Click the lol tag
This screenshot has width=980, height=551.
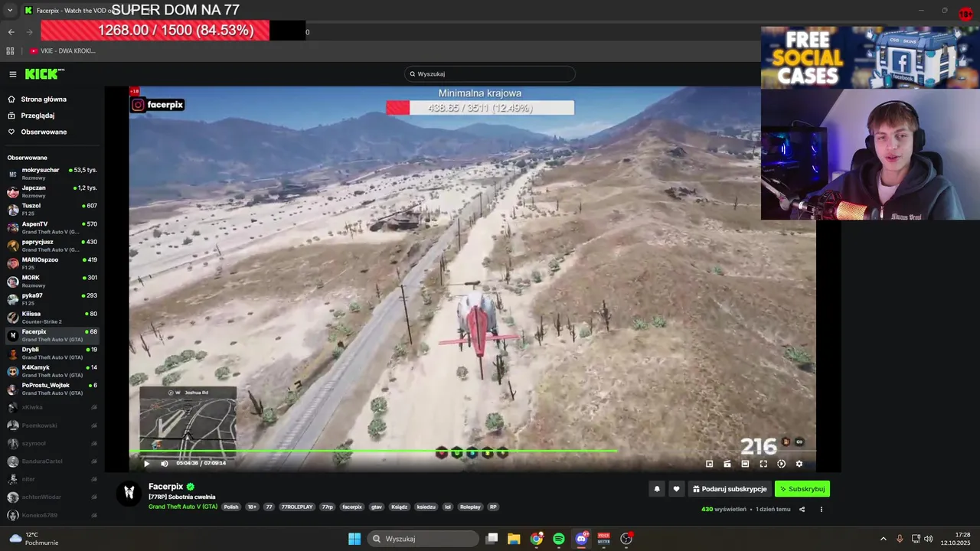448,507
